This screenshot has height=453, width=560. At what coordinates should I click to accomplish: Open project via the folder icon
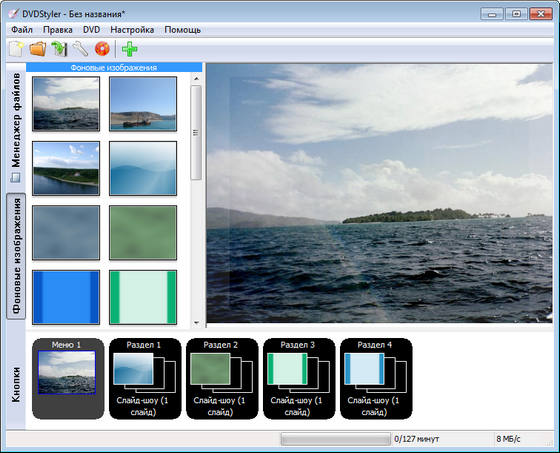pyautogui.click(x=38, y=49)
